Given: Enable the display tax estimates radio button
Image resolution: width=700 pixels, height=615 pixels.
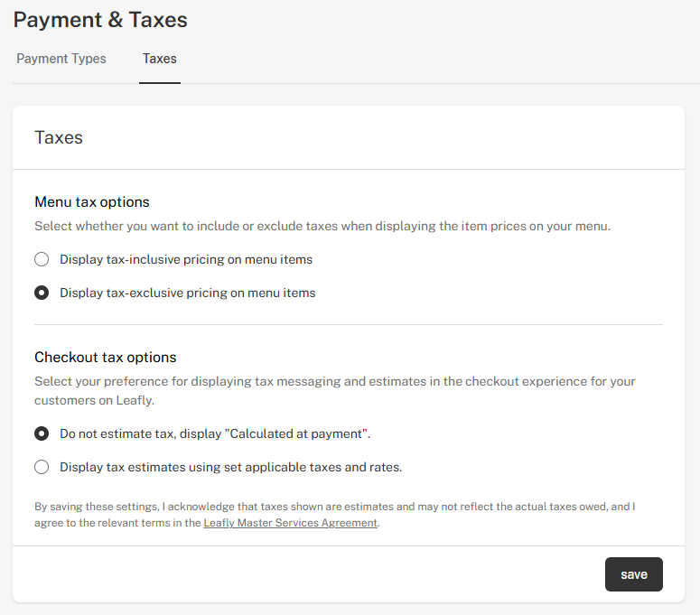Looking at the screenshot, I should pyautogui.click(x=42, y=467).
